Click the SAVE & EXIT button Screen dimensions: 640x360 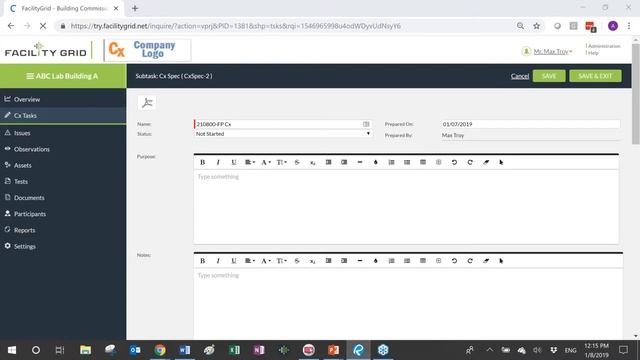click(596, 76)
